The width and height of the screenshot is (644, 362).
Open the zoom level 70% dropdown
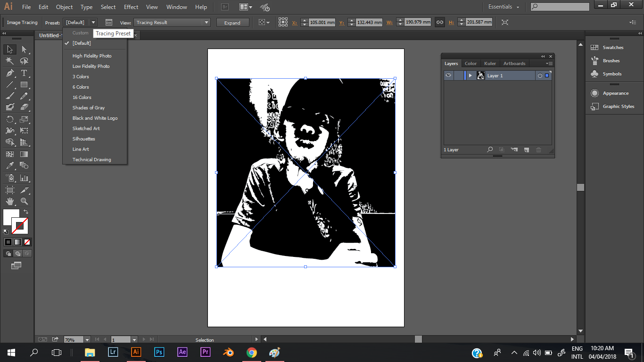87,339
